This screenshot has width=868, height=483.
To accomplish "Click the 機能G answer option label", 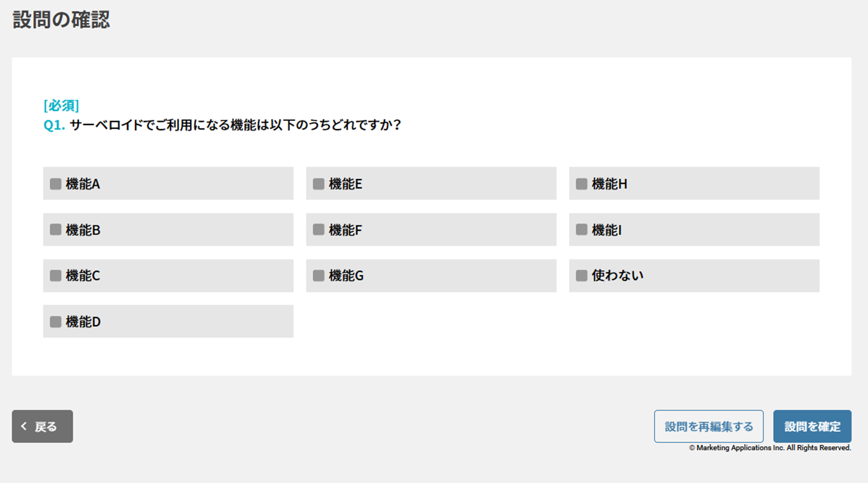I will point(346,276).
